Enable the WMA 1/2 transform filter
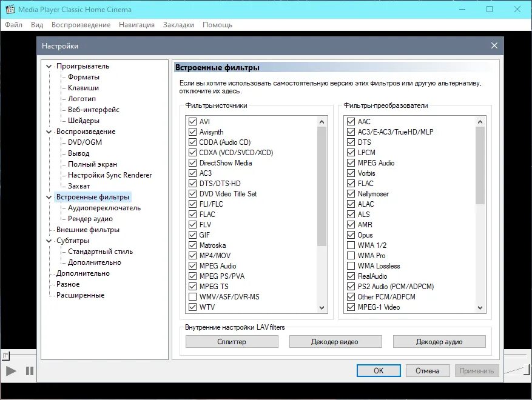This screenshot has height=400, width=532. (x=351, y=245)
